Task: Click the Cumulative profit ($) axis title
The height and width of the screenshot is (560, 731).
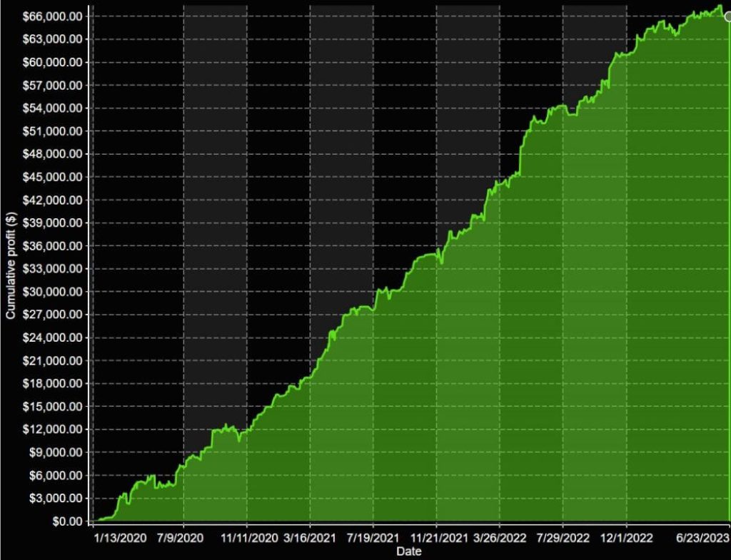Action: (x=10, y=264)
